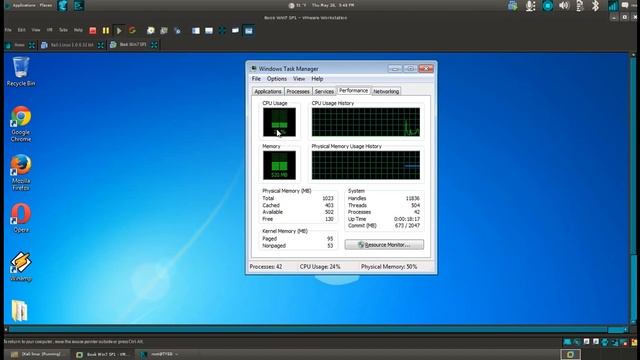The width and height of the screenshot is (640, 360).
Task: Click the Bluetooth icon in top panel
Action: (x=596, y=6)
